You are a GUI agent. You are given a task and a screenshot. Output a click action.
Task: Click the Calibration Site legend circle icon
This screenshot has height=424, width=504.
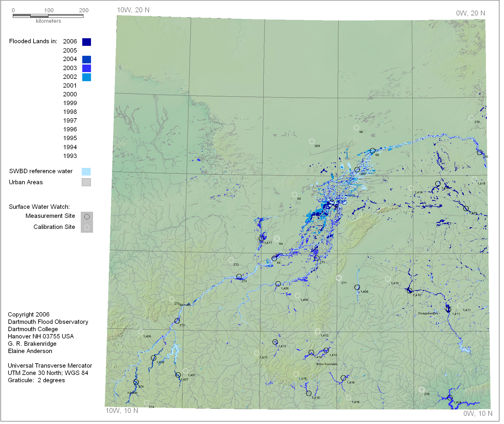87,227
